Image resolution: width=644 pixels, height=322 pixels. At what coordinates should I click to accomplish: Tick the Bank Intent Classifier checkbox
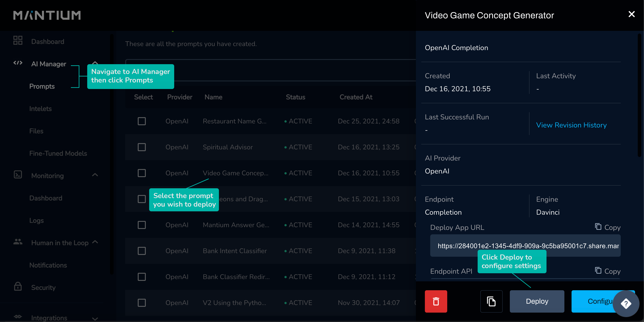pyautogui.click(x=142, y=251)
